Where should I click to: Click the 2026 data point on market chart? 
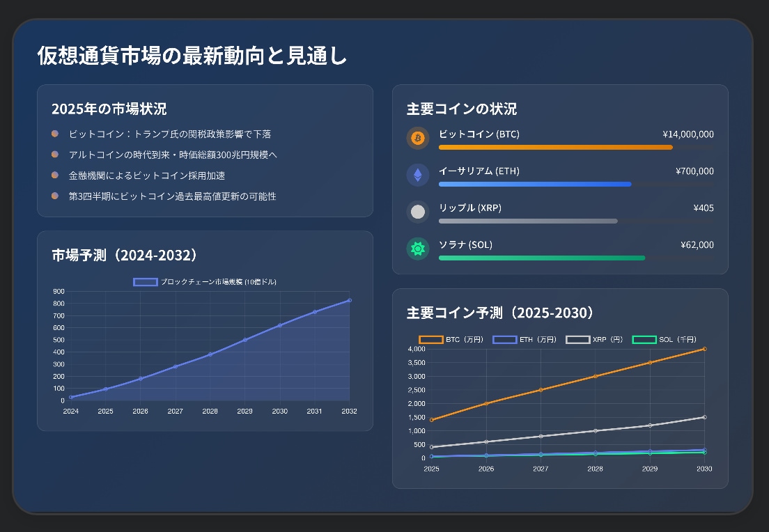pyautogui.click(x=140, y=379)
